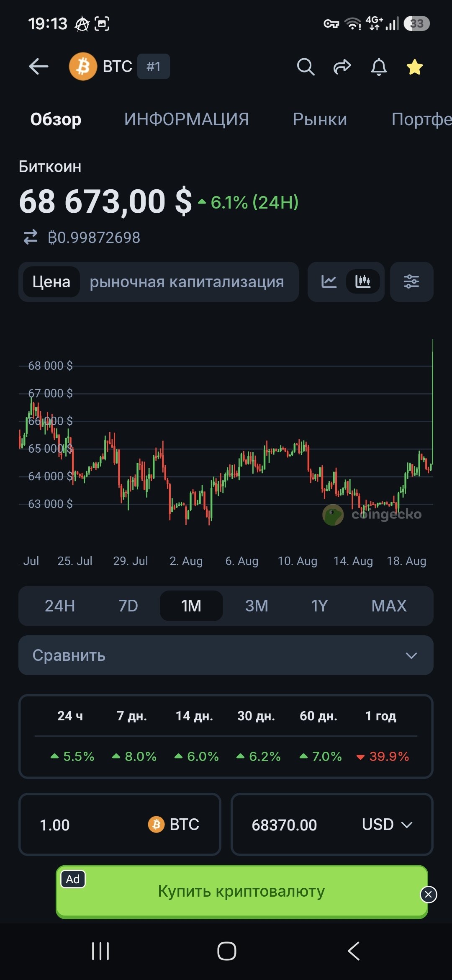Screen dimensions: 452x980
Task: Tap the swap conversion arrows icon
Action: [31, 237]
